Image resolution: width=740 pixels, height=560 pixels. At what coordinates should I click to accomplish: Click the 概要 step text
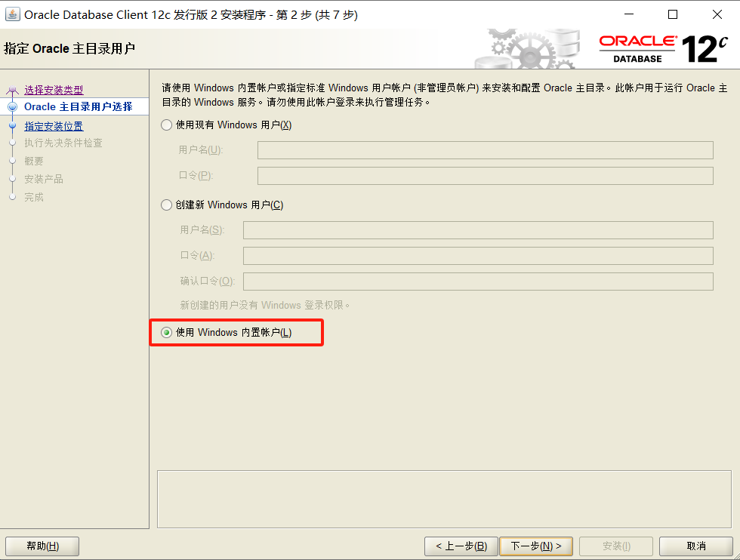34,162
